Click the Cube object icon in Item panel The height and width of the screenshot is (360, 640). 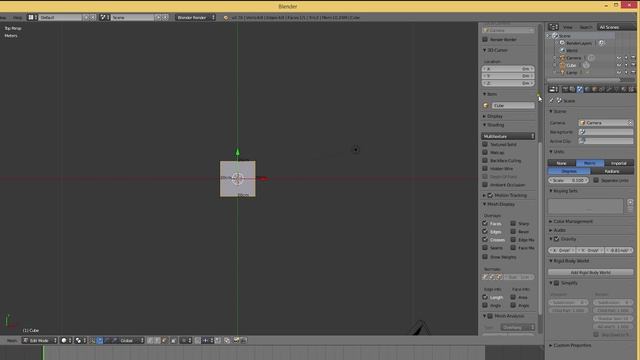(486, 106)
